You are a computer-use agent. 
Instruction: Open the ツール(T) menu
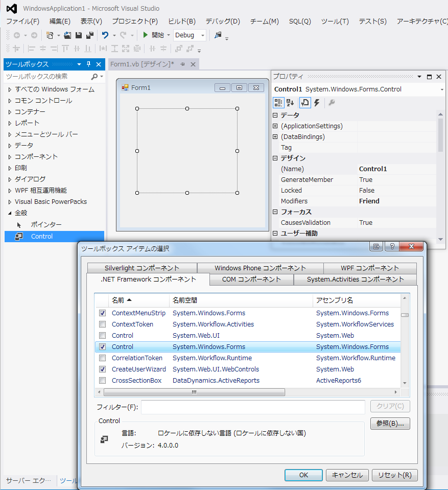(x=335, y=21)
